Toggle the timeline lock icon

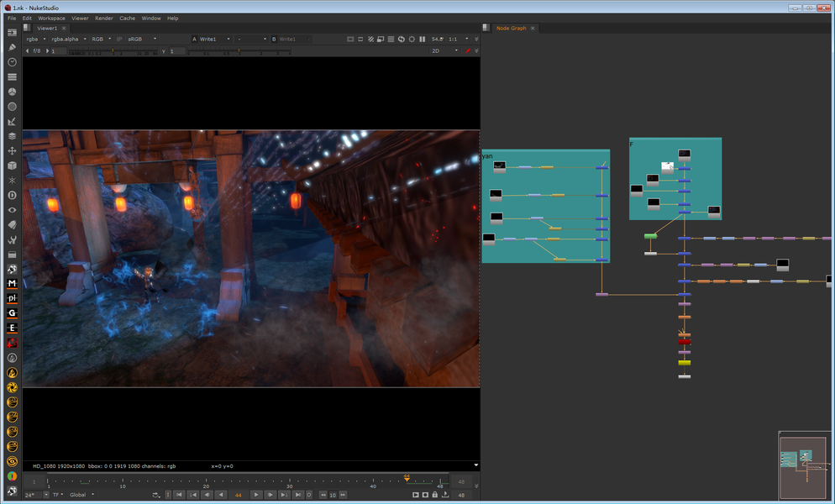(435, 495)
